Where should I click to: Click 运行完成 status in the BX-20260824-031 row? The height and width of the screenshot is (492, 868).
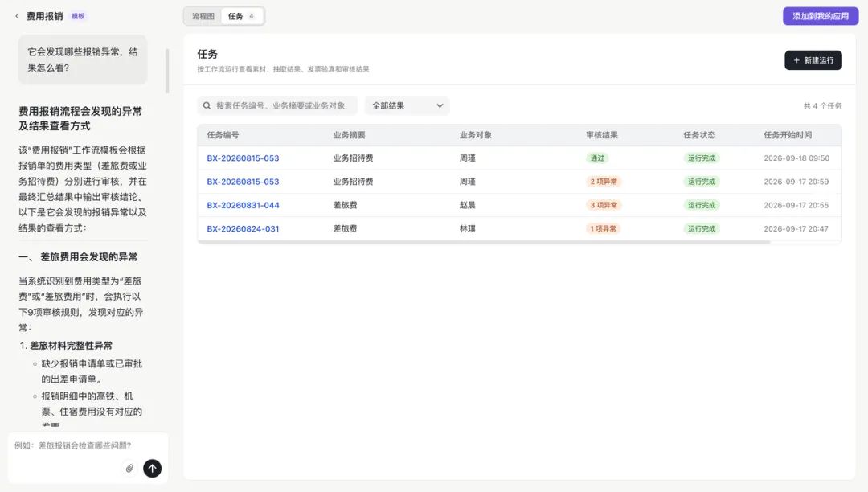pos(702,228)
